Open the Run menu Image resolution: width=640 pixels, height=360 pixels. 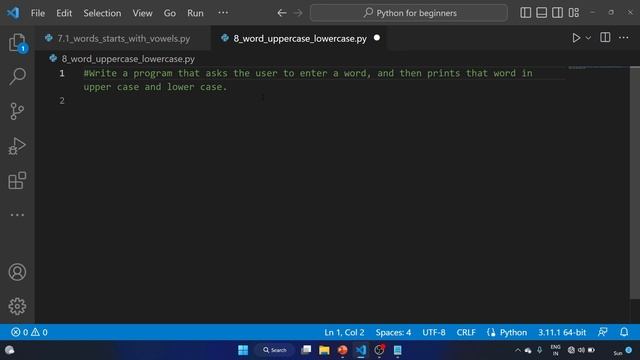[195, 13]
